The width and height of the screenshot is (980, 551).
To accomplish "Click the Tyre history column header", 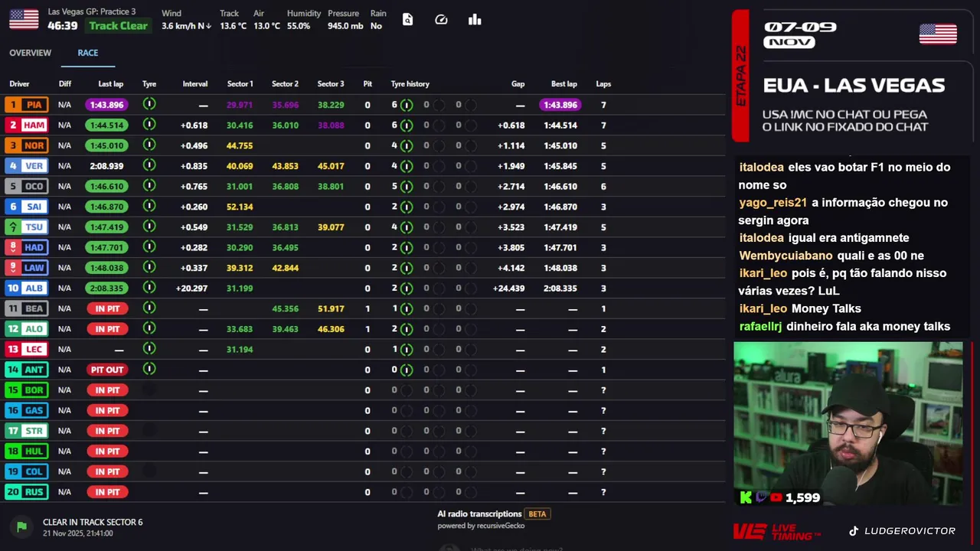I will [x=410, y=84].
